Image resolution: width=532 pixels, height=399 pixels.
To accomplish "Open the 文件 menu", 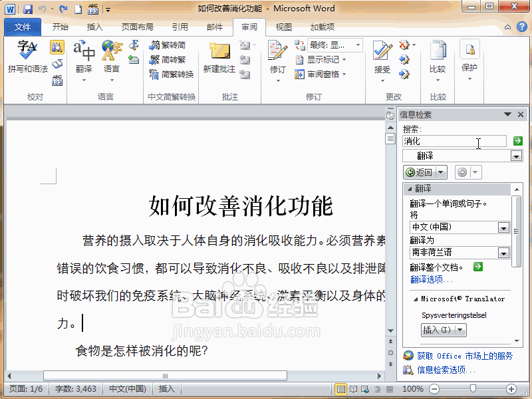I will 22,27.
